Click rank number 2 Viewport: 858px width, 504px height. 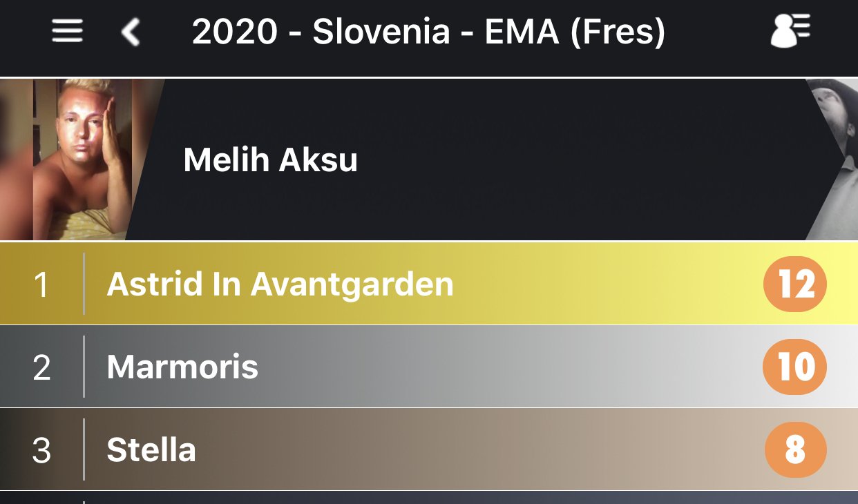coord(41,367)
